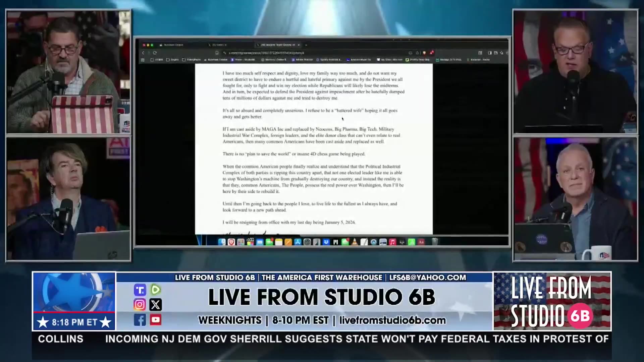
Task: Click the Rumble icon in banner
Action: point(155,289)
